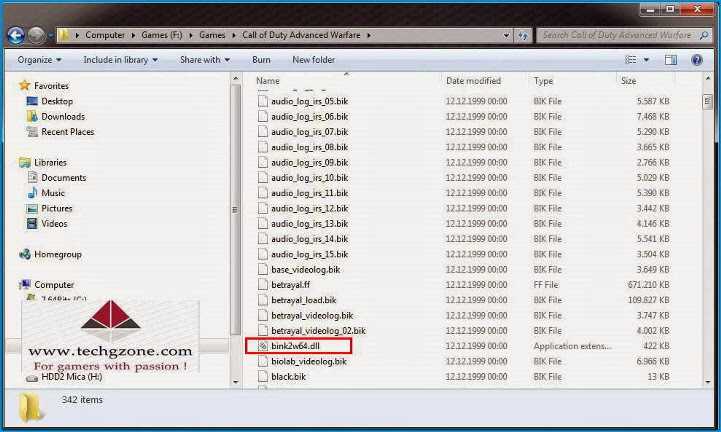Open Help with the question mark icon
Screen dimensions: 721x432
tap(697, 60)
